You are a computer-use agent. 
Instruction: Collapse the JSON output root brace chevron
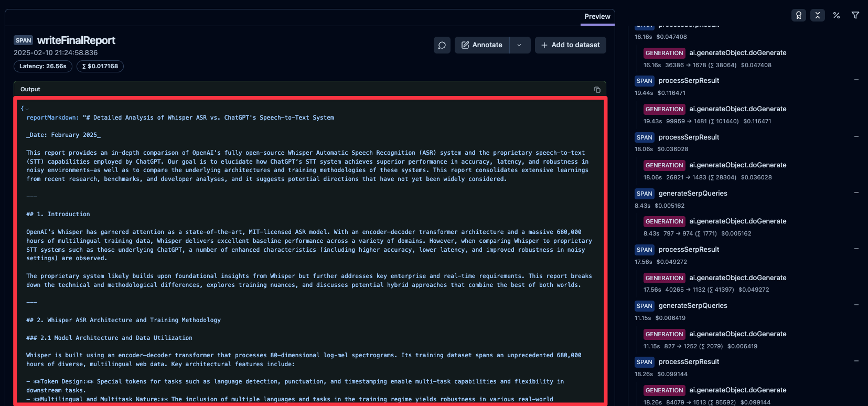tap(27, 109)
